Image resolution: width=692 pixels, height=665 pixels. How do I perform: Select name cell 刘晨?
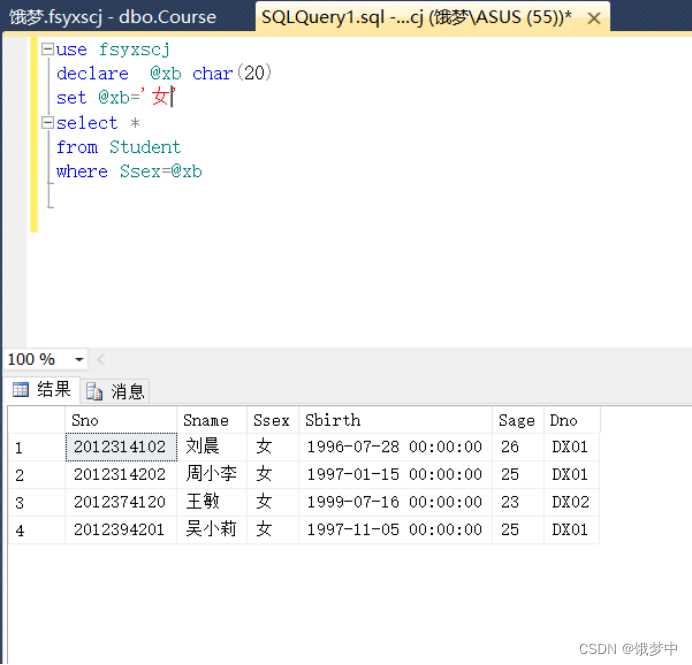coord(212,447)
